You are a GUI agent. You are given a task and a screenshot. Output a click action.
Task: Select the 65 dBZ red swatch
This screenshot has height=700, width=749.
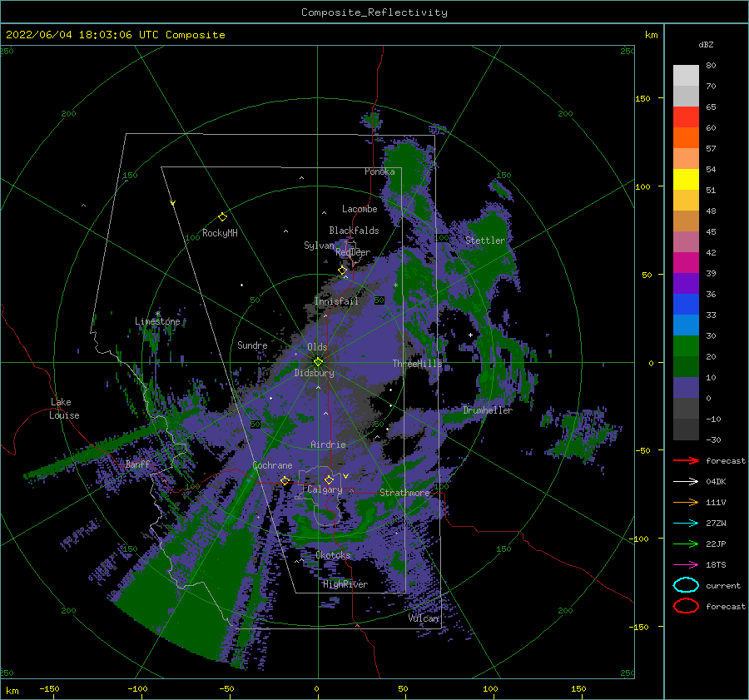686,117
